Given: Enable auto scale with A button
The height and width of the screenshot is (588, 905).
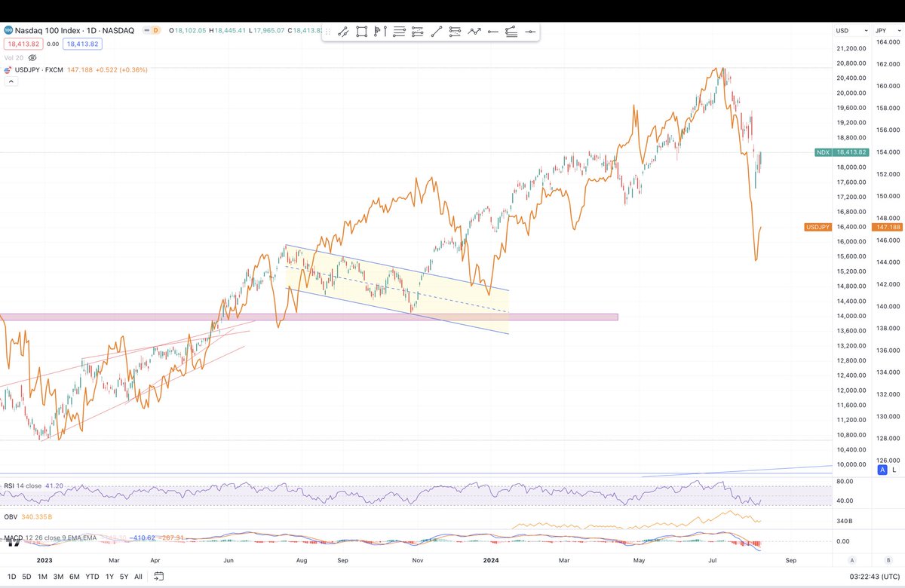Looking at the screenshot, I should (x=882, y=470).
